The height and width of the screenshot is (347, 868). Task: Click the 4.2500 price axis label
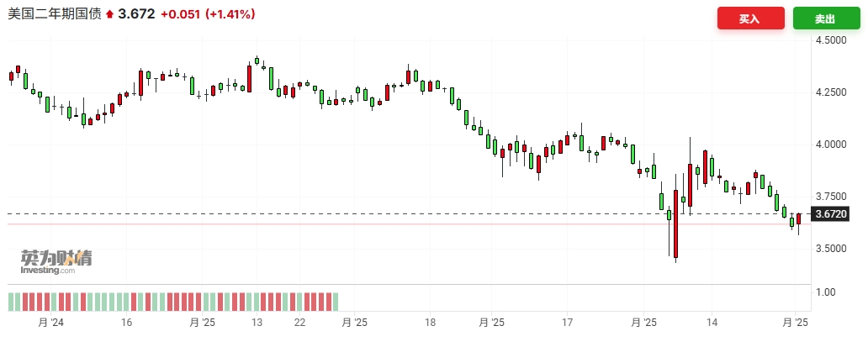point(830,92)
